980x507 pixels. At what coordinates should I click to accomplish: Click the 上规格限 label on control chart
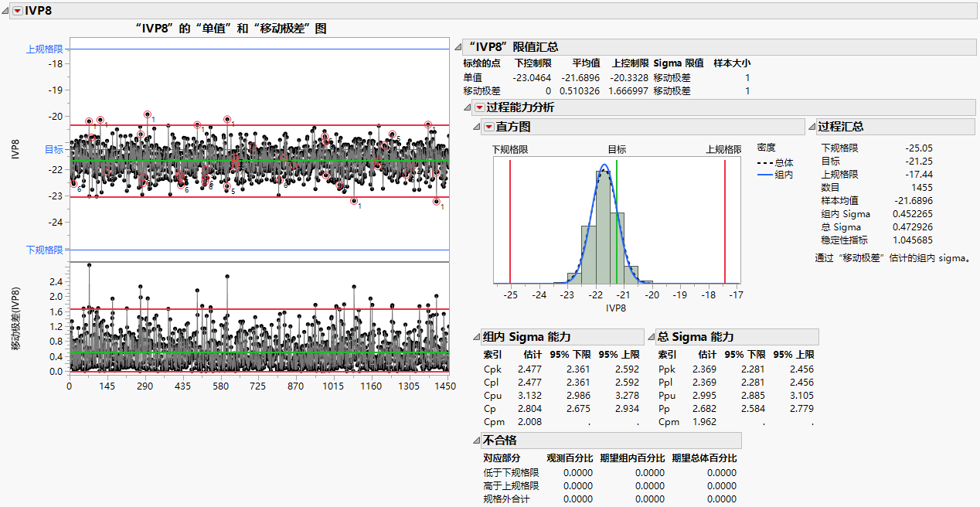click(x=44, y=49)
